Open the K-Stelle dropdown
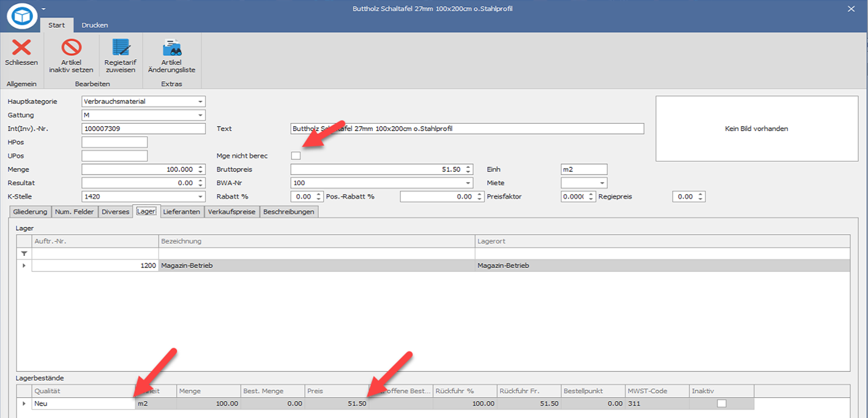Image resolution: width=868 pixels, height=418 pixels. (x=200, y=196)
